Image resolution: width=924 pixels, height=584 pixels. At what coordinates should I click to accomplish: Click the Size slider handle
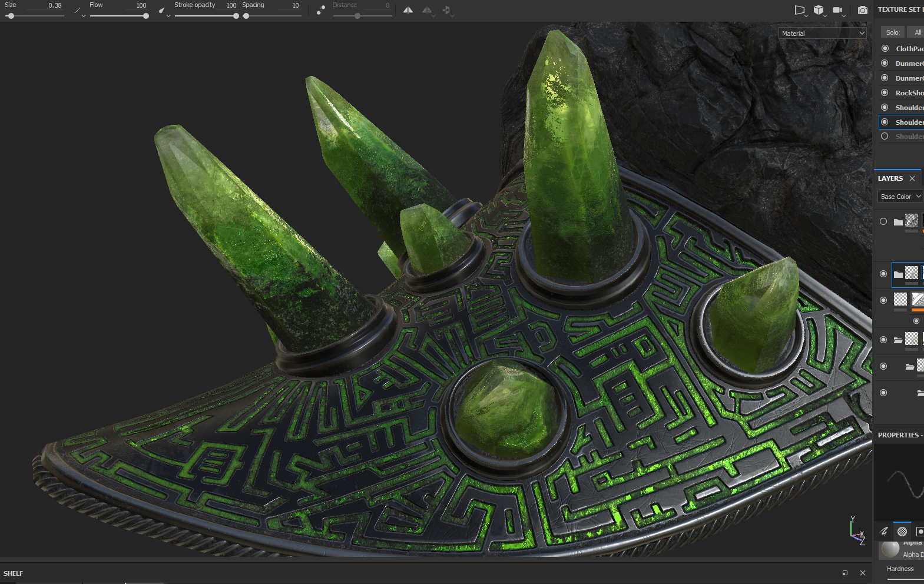[x=11, y=16]
